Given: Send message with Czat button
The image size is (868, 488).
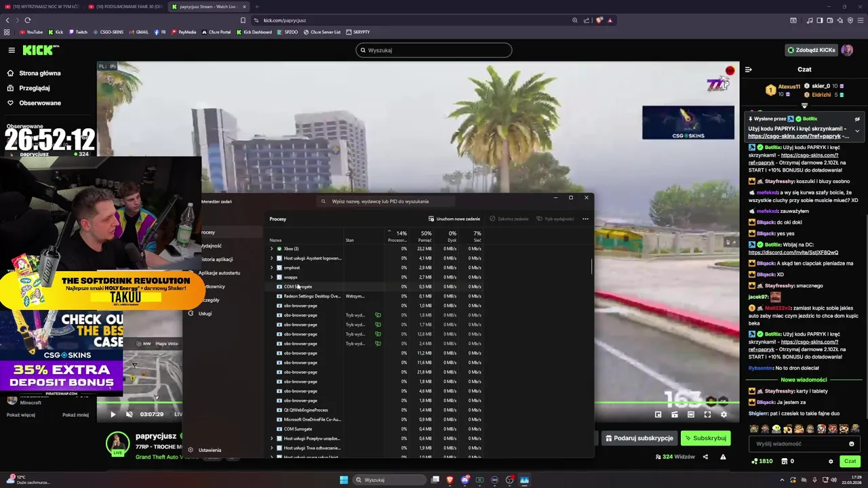Looking at the screenshot, I should click(850, 461).
